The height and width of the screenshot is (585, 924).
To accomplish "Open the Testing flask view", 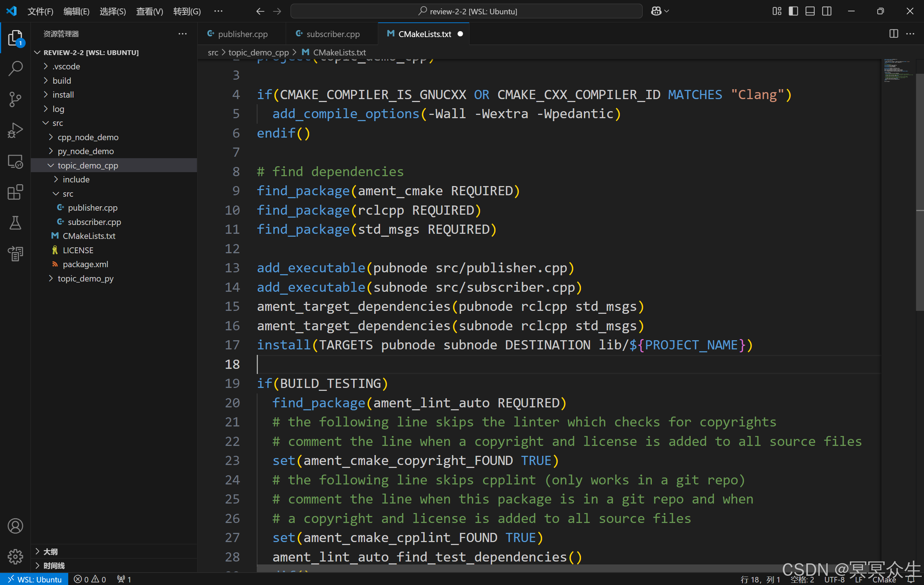I will pyautogui.click(x=15, y=223).
